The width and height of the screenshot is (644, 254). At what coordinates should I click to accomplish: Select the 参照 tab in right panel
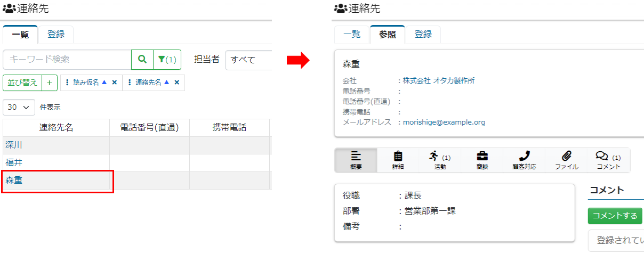pos(388,35)
